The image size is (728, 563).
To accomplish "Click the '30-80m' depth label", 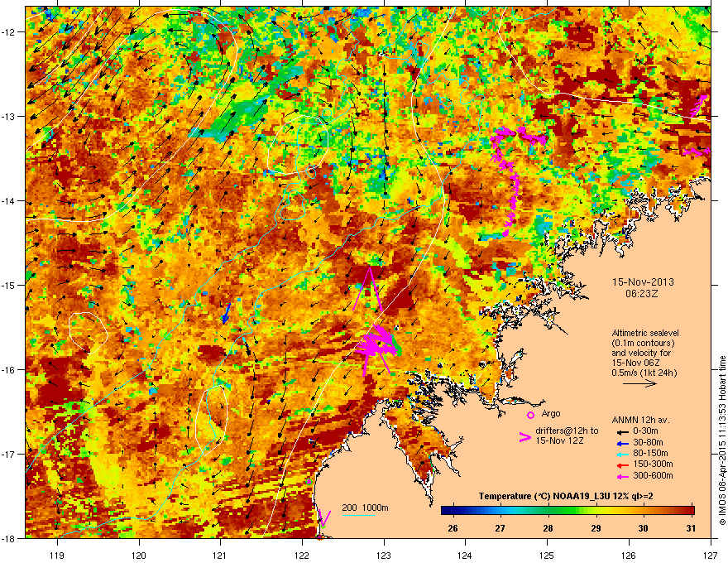I will (648, 442).
